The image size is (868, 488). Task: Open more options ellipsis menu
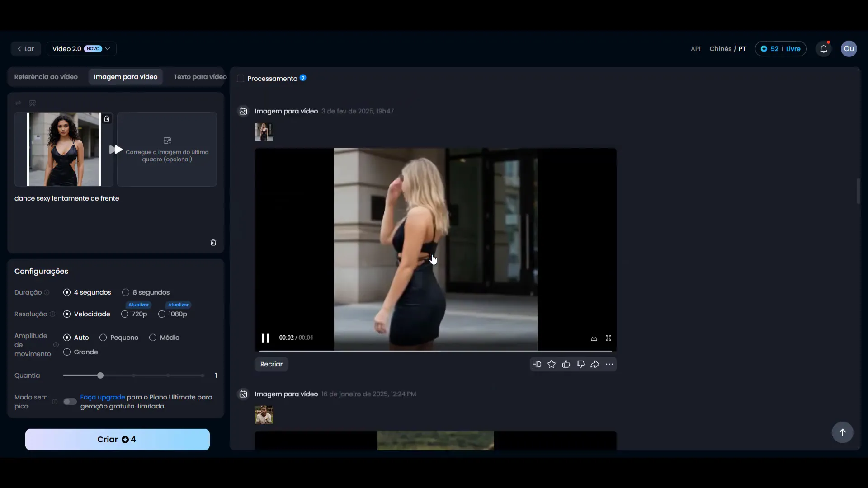609,364
